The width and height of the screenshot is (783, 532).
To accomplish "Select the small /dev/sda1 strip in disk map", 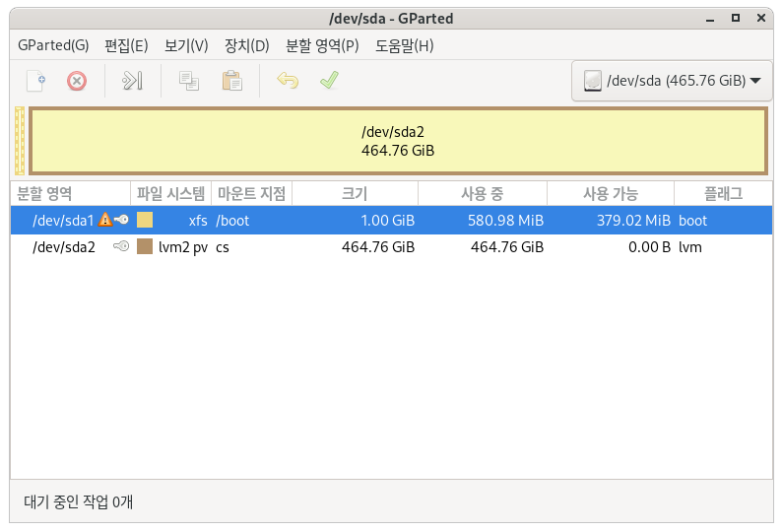I will pyautogui.click(x=20, y=141).
